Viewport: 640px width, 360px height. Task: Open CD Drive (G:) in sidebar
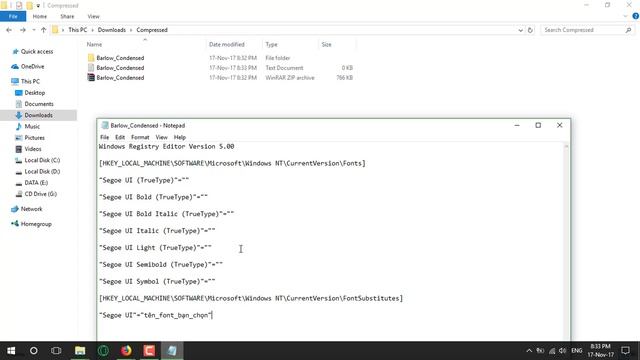pos(40,194)
